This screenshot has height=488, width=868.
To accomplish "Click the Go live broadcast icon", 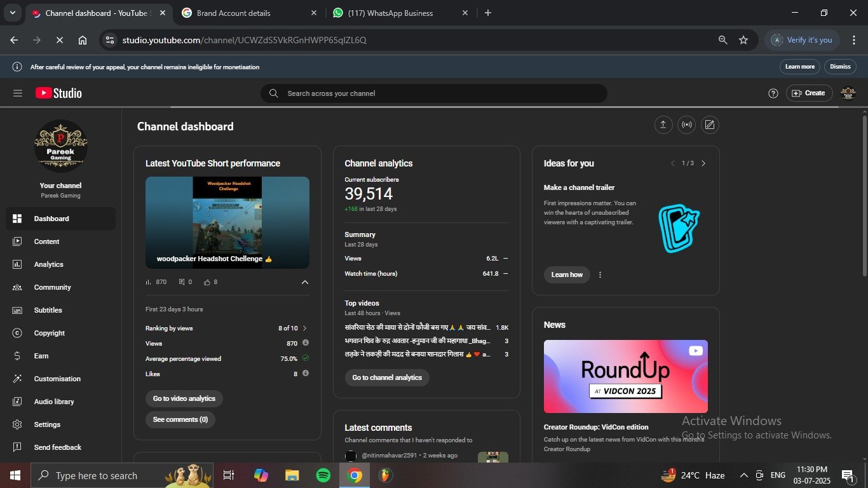I will (x=686, y=125).
